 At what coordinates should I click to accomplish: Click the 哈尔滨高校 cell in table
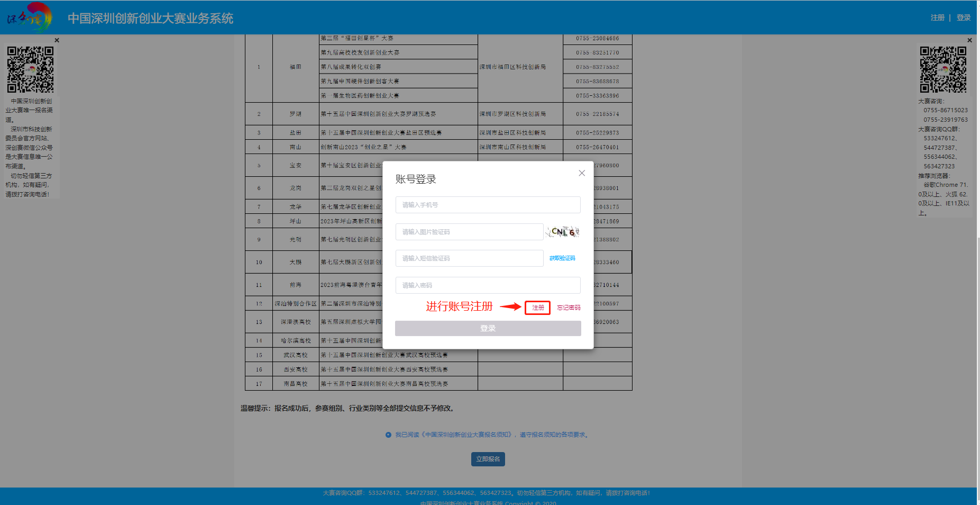[296, 340]
